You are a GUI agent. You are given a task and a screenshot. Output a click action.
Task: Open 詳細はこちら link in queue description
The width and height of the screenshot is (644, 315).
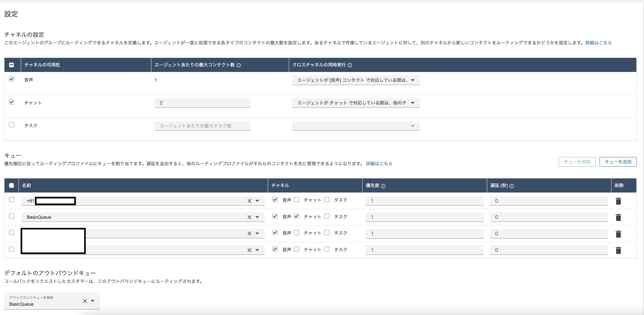pos(379,163)
